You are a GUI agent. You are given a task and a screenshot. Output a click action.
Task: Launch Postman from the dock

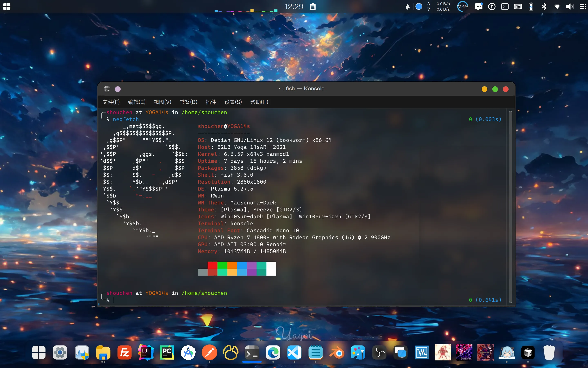[209, 352]
